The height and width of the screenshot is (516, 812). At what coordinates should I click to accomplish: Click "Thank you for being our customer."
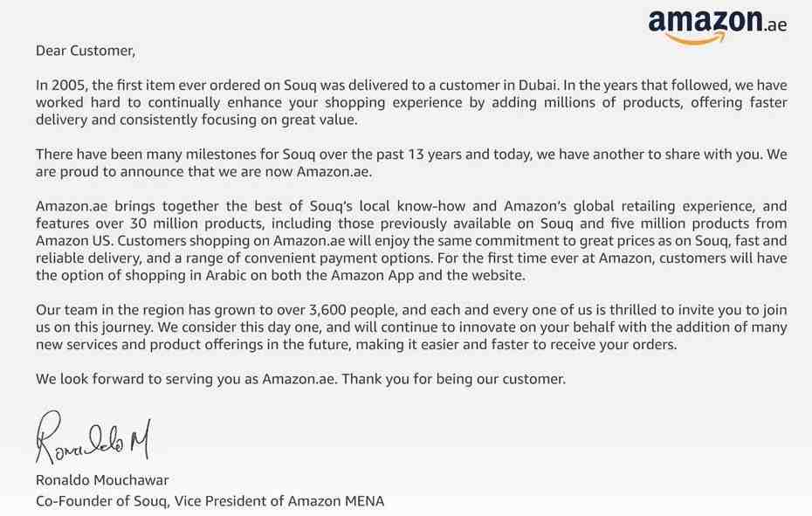tap(454, 379)
